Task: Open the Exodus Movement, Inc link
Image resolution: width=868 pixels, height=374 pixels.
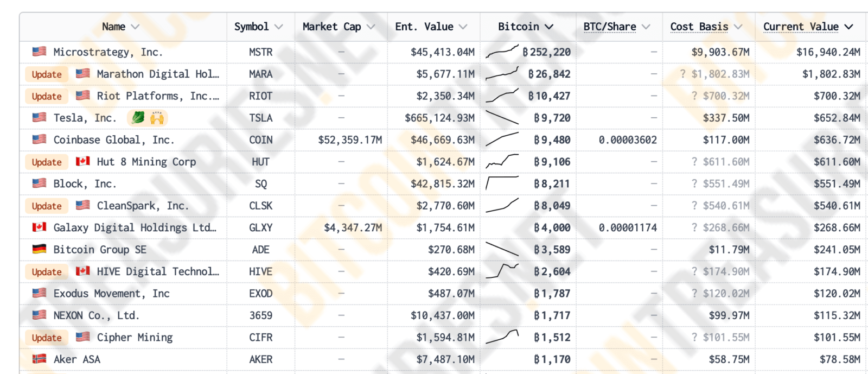Action: click(x=111, y=294)
